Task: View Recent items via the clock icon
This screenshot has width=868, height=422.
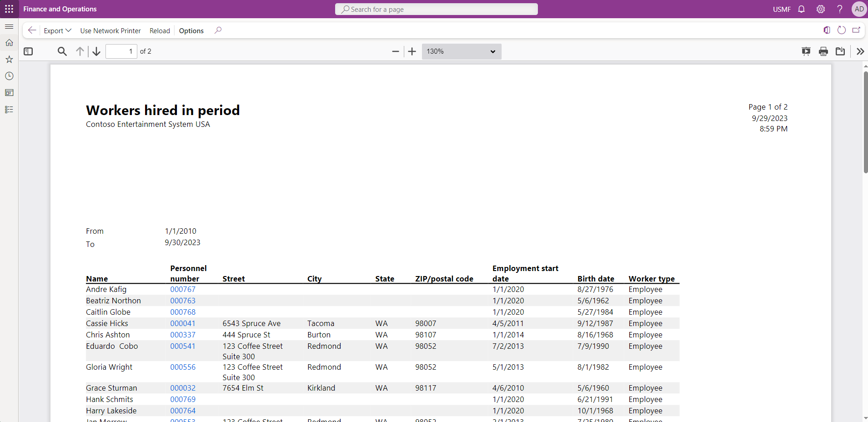Action: tap(10, 76)
